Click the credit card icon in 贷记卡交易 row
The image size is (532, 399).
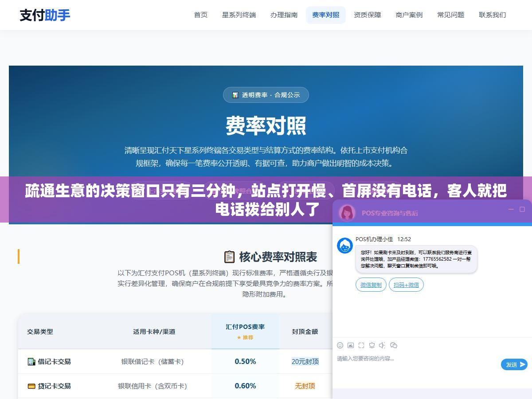(x=31, y=386)
